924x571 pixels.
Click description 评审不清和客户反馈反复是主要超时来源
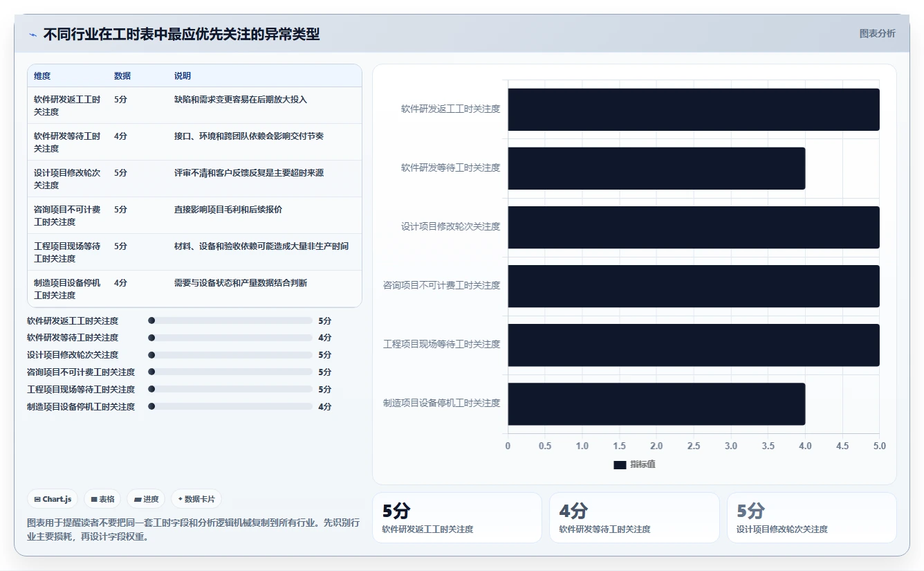pyautogui.click(x=249, y=172)
